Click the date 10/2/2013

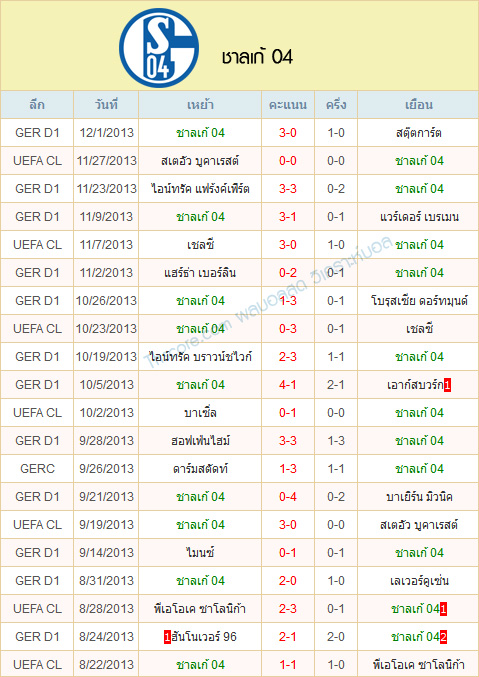106,413
